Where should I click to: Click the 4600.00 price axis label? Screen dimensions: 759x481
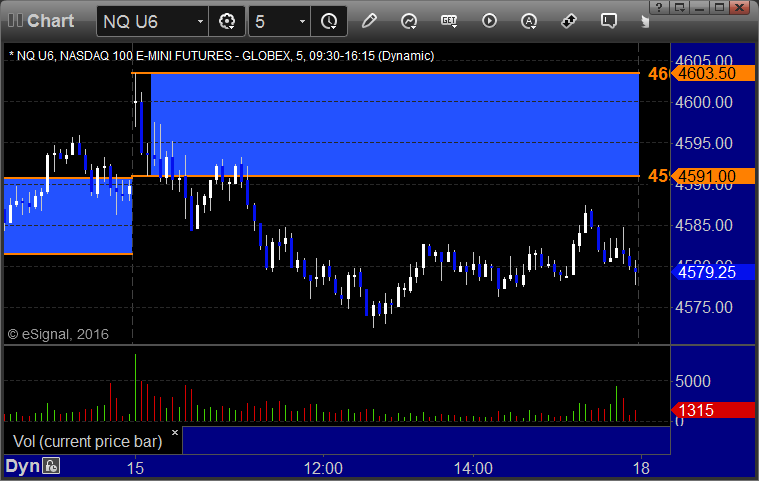(x=704, y=103)
